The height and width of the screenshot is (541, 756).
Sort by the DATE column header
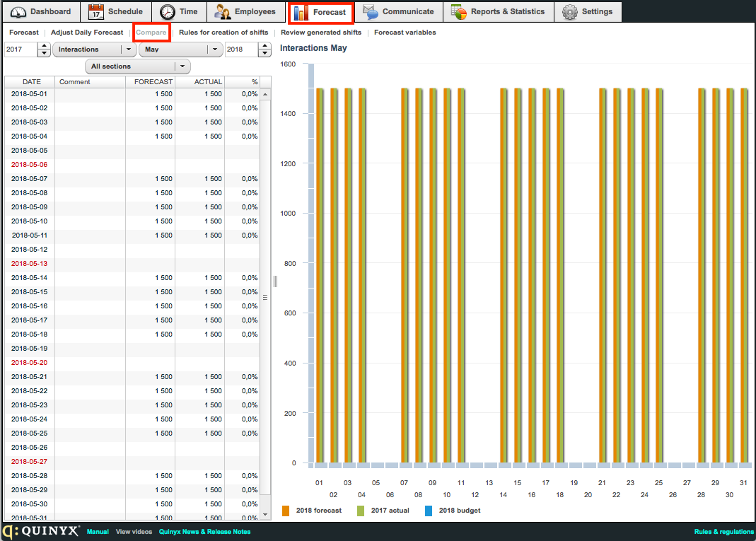click(x=30, y=81)
